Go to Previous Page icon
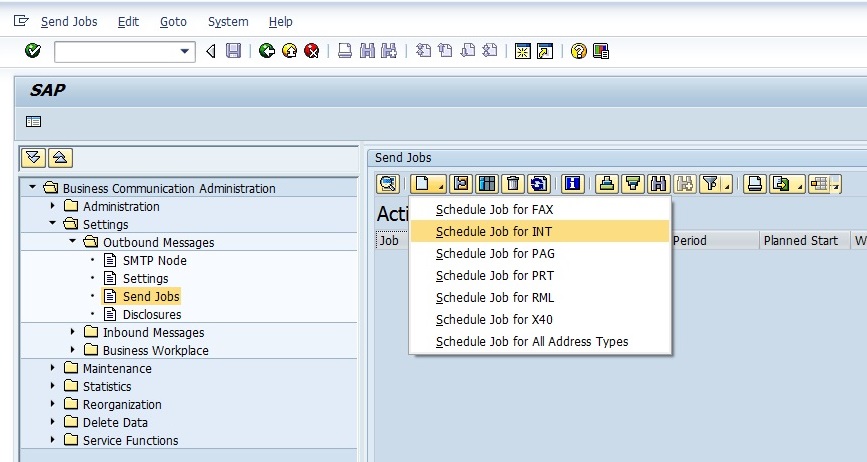867x462 pixels. point(446,51)
